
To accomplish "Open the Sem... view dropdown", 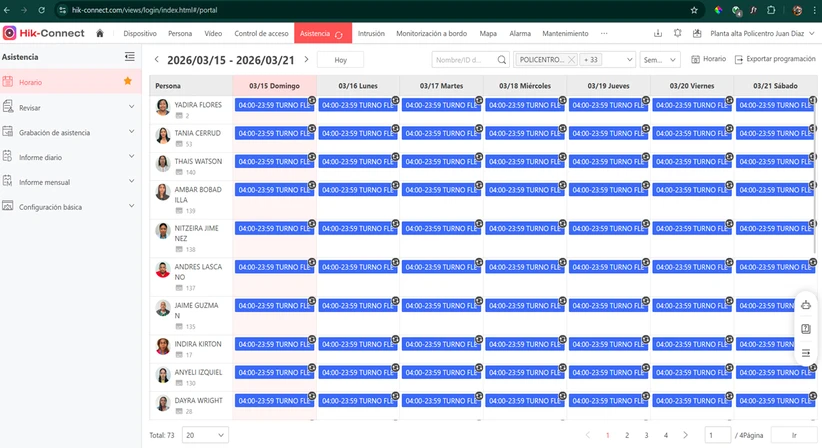I will click(659, 60).
